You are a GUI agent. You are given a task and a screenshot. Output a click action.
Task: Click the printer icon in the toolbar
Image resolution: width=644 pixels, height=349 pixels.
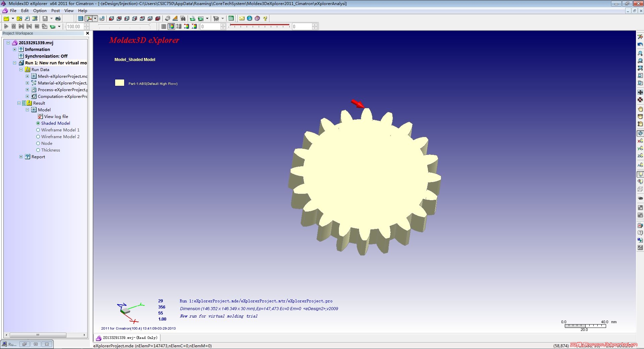[x=58, y=18]
